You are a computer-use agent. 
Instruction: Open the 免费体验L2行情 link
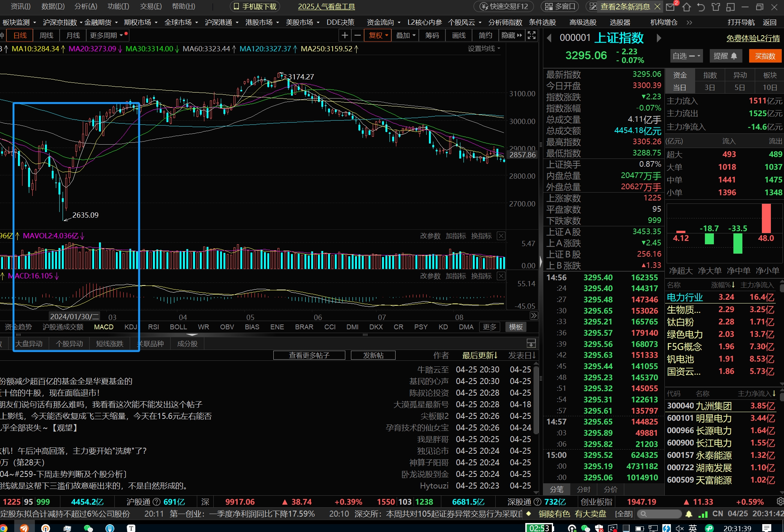(753, 38)
